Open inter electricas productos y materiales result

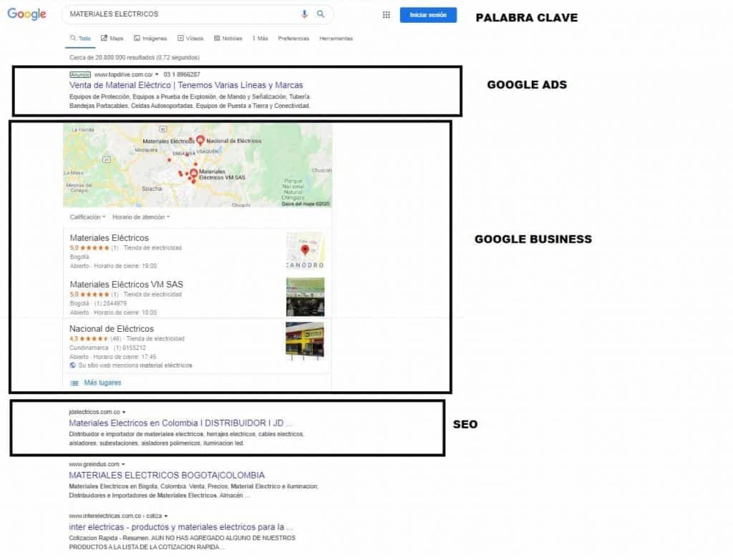click(181, 527)
